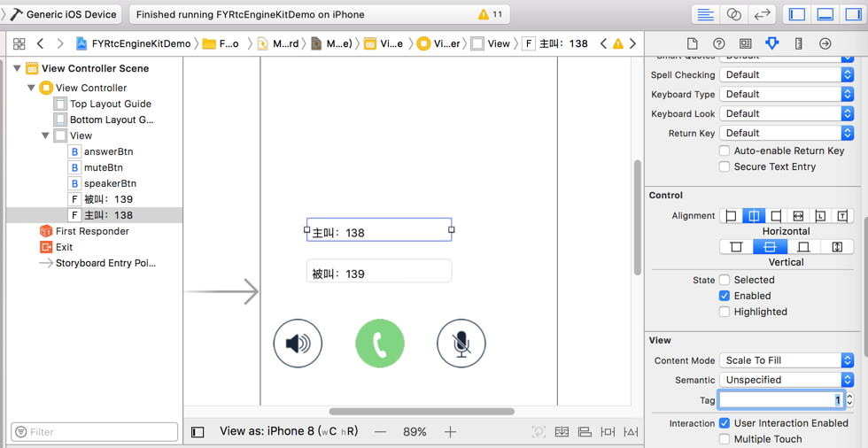Open the Identity inspector
The height and width of the screenshot is (448, 868).
[745, 43]
